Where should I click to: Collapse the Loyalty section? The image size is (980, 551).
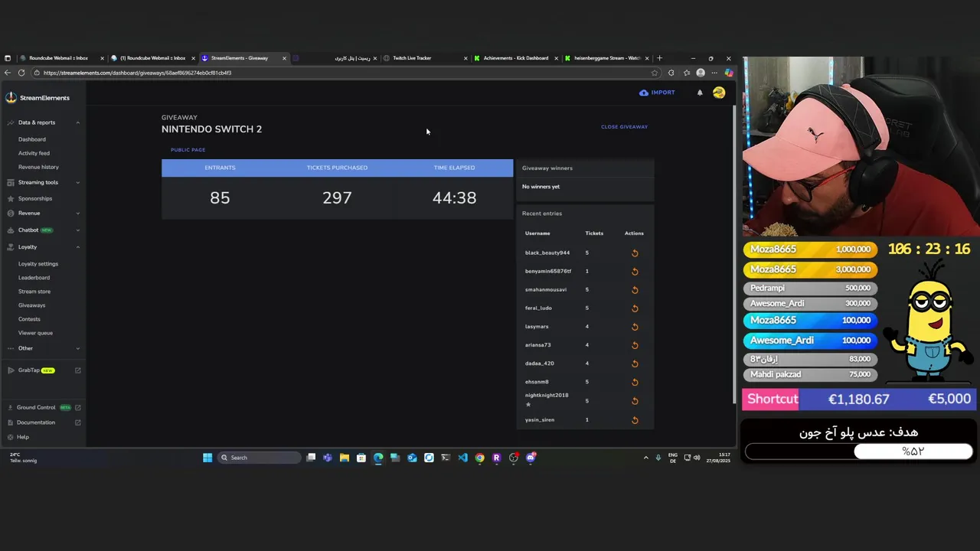coord(43,247)
